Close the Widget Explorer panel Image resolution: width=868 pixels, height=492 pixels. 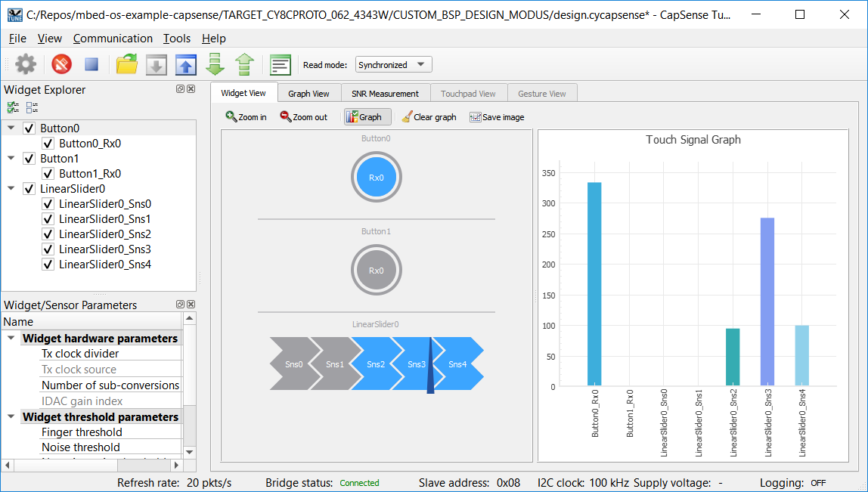click(191, 89)
